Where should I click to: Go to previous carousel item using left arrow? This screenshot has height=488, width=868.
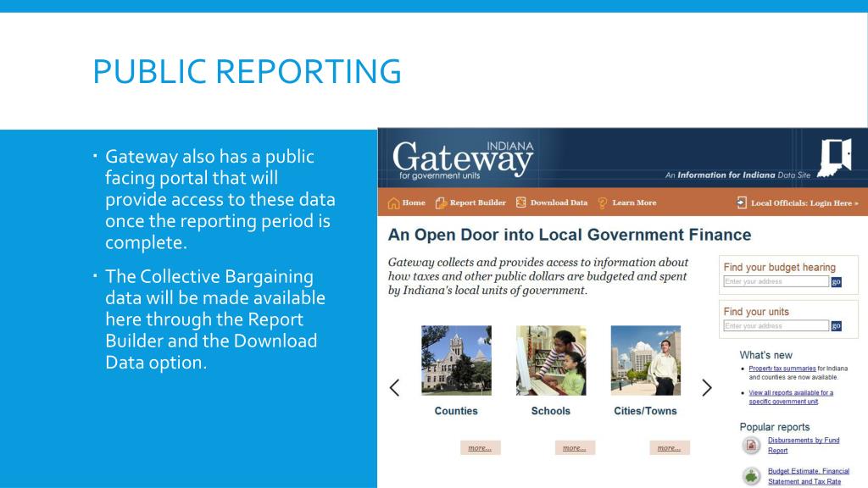395,387
